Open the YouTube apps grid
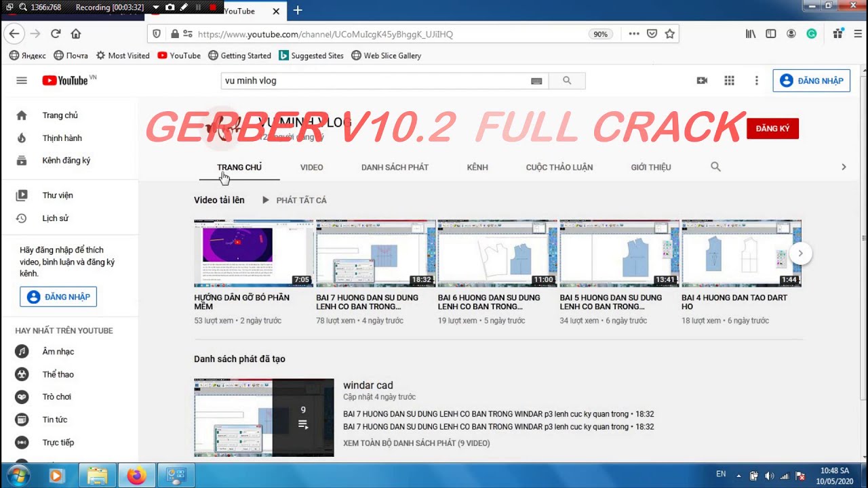Screen dimensions: 868x488 (729, 81)
